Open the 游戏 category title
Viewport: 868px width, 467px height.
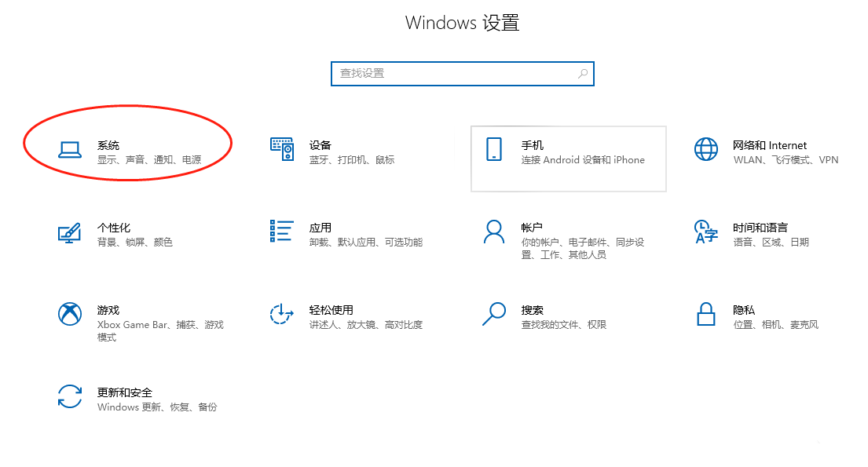108,310
